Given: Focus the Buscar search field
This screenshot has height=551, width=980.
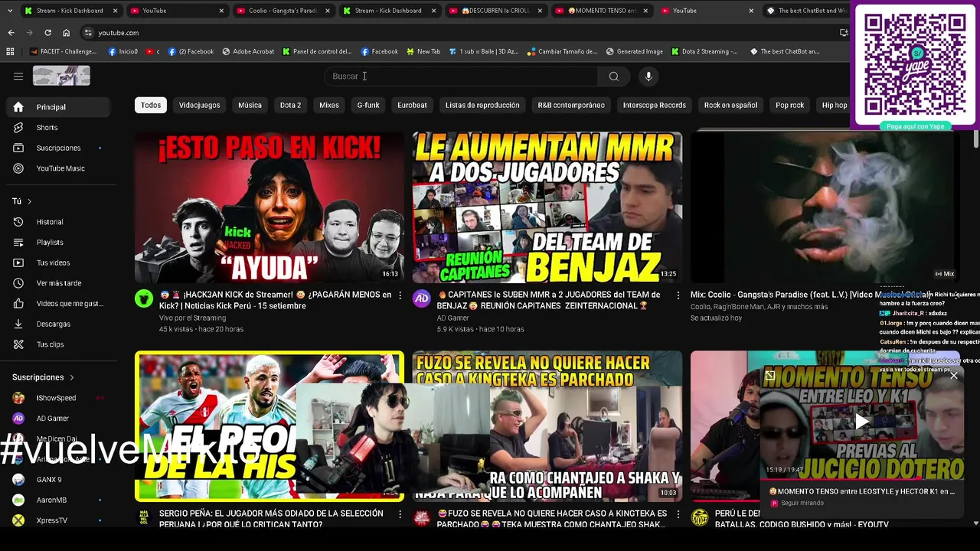Looking at the screenshot, I should point(461,76).
